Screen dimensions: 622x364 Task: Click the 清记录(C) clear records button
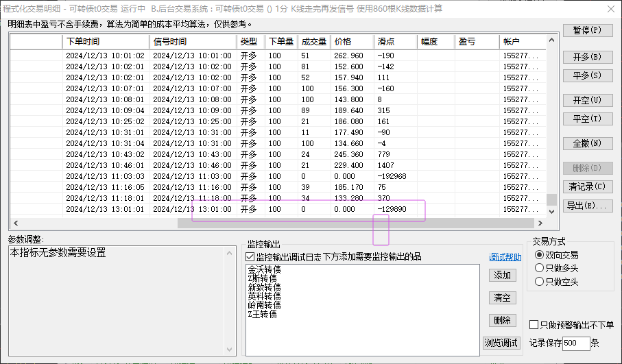(588, 186)
